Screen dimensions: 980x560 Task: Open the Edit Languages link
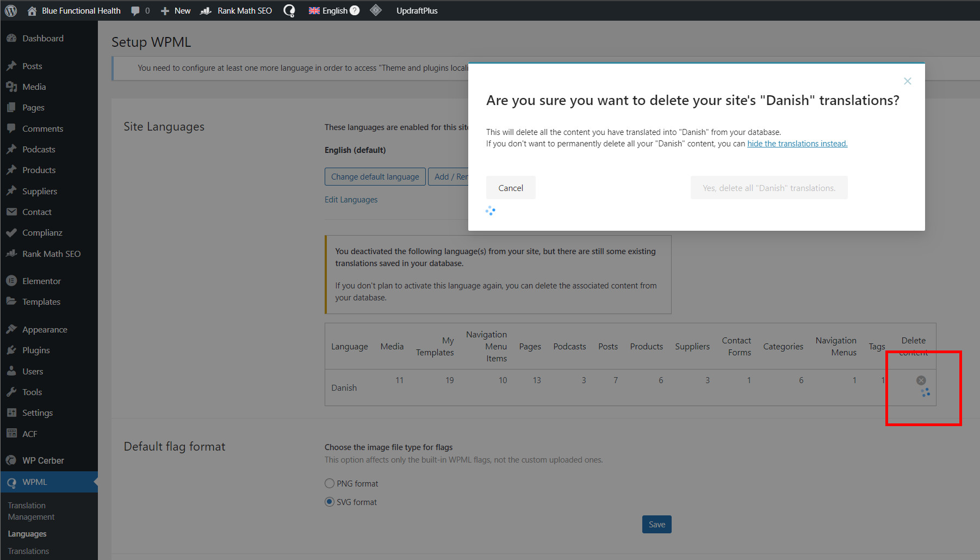[351, 200]
